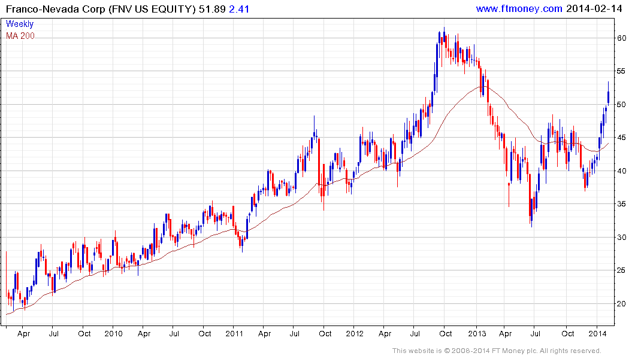Click the 45 price axis label
The height and width of the screenshot is (359, 644).
(x=622, y=138)
